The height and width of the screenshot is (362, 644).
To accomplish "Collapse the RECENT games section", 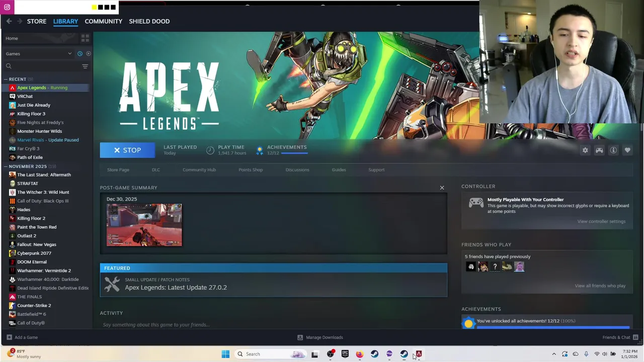I will [x=6, y=79].
